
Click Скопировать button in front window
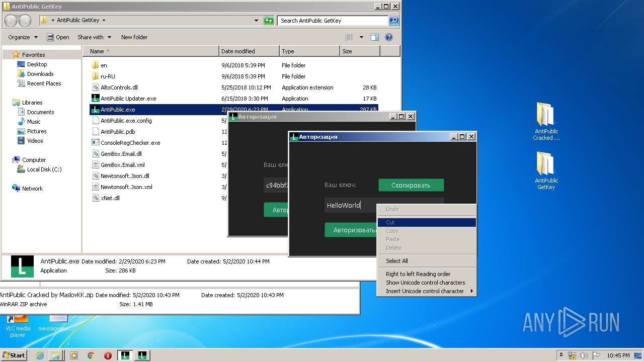411,185
